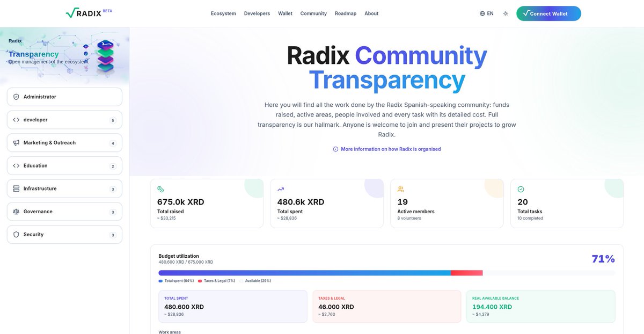Click the blue Total spent (64%) legend swatch

click(160, 281)
